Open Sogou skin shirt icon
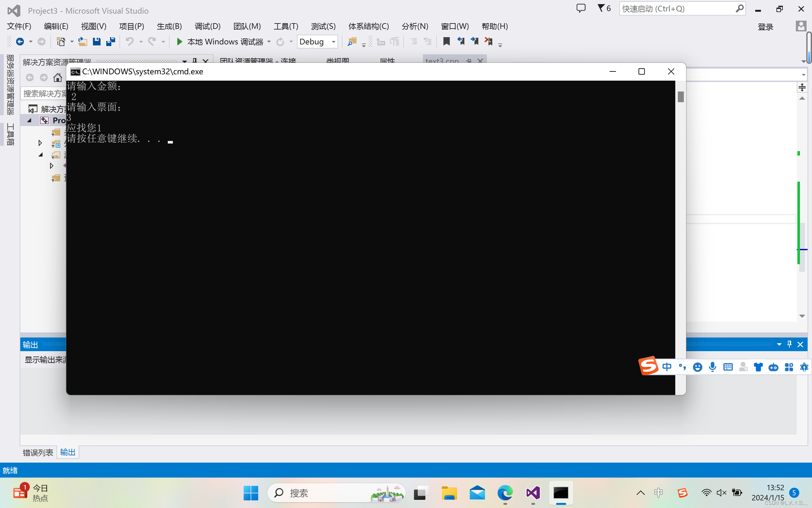Viewport: 812px width, 508px height. (758, 367)
